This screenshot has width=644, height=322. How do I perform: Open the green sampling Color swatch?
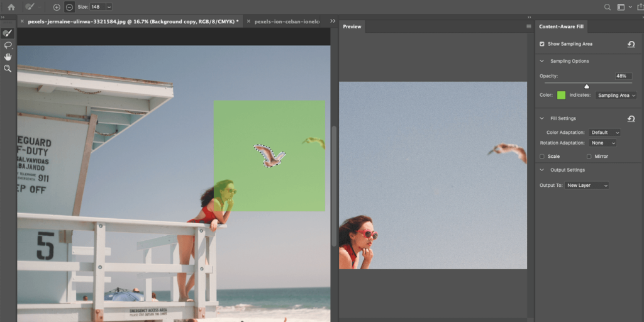point(561,96)
